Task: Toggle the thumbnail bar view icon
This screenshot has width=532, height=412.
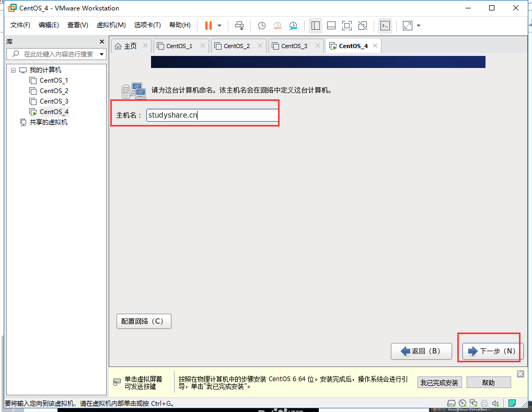Action: coord(331,26)
